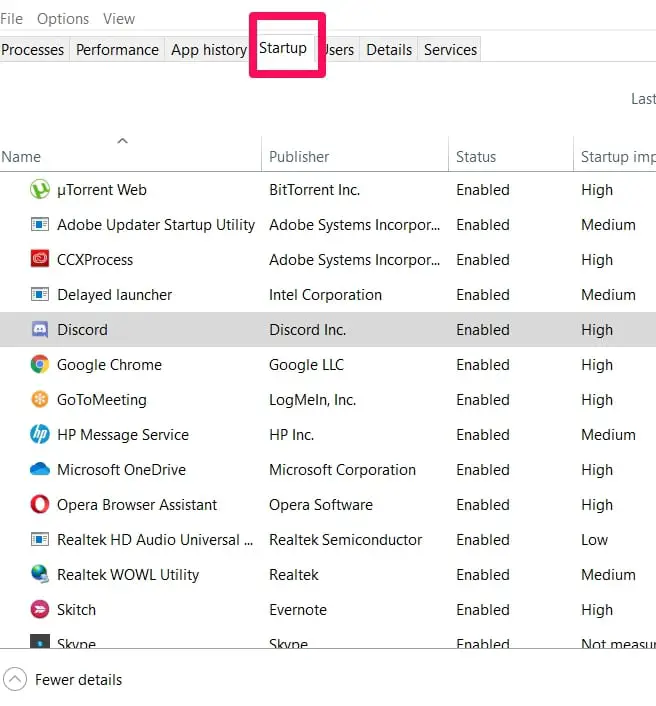This screenshot has width=656, height=706.
Task: Select the Skitch name text
Action: click(77, 610)
